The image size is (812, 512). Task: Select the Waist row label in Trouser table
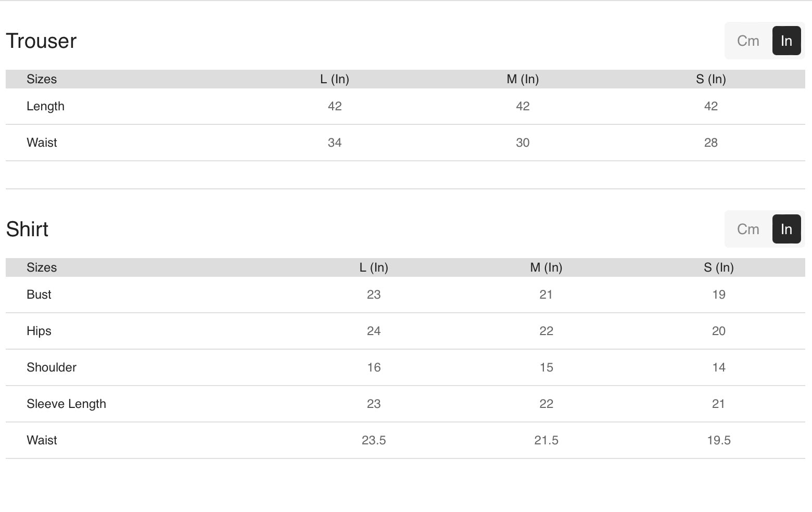click(42, 143)
